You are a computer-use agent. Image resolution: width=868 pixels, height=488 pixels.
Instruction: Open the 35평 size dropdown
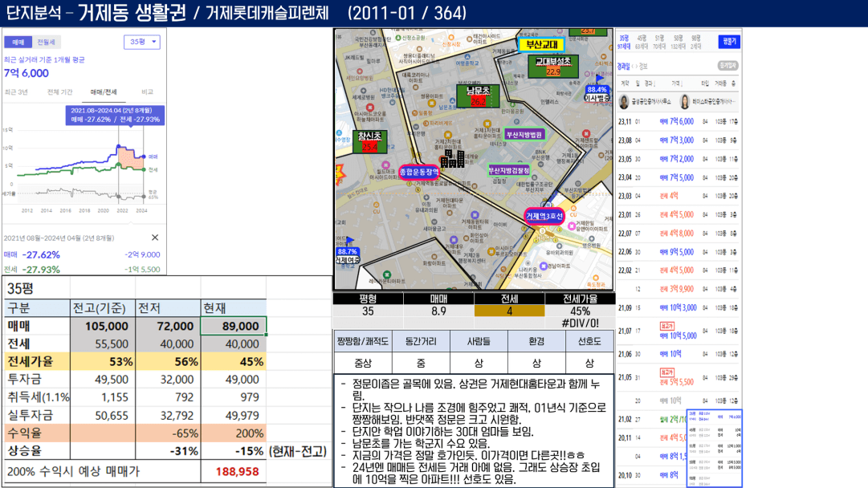141,42
